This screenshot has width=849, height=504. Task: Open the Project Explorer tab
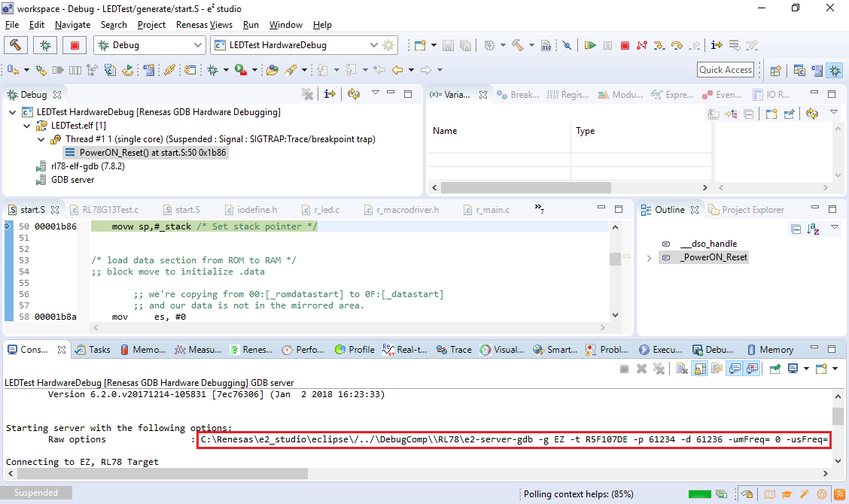pos(746,210)
